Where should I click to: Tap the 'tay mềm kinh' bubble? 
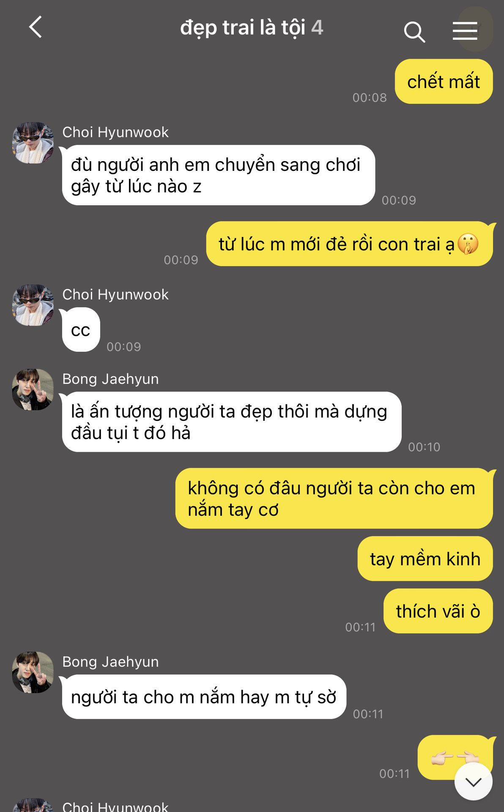425,559
